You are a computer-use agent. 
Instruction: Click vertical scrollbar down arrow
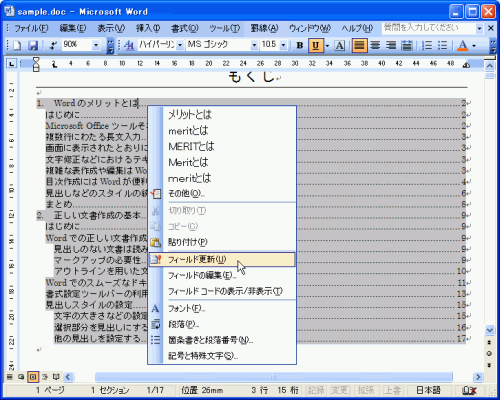click(x=489, y=330)
